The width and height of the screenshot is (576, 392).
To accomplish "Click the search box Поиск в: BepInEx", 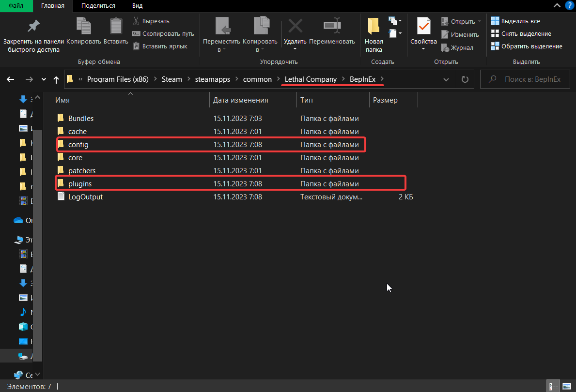I will pos(525,79).
